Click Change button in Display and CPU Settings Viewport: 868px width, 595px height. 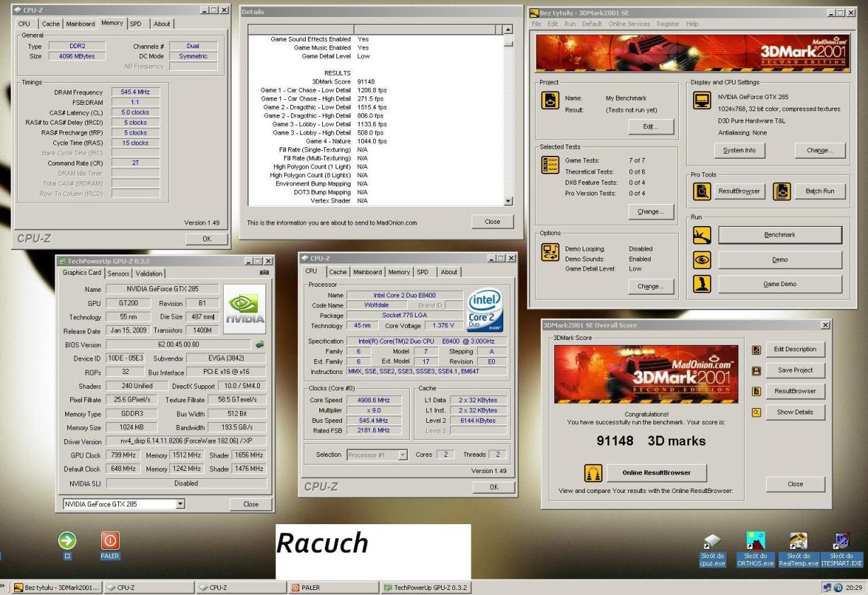tap(820, 150)
